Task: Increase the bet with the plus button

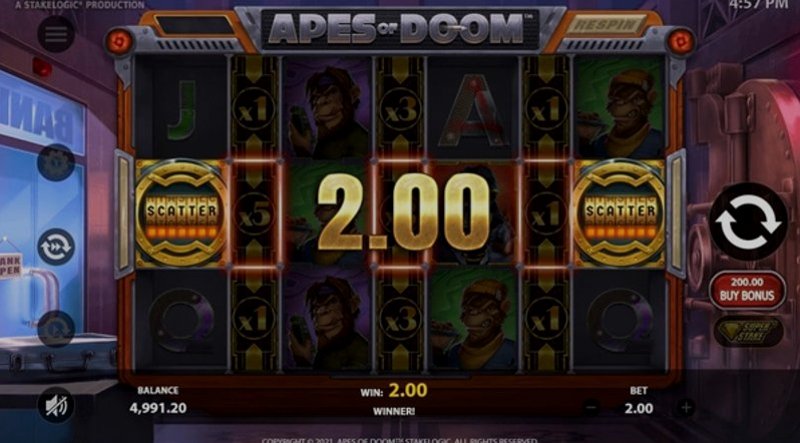Action: pyautogui.click(x=686, y=408)
